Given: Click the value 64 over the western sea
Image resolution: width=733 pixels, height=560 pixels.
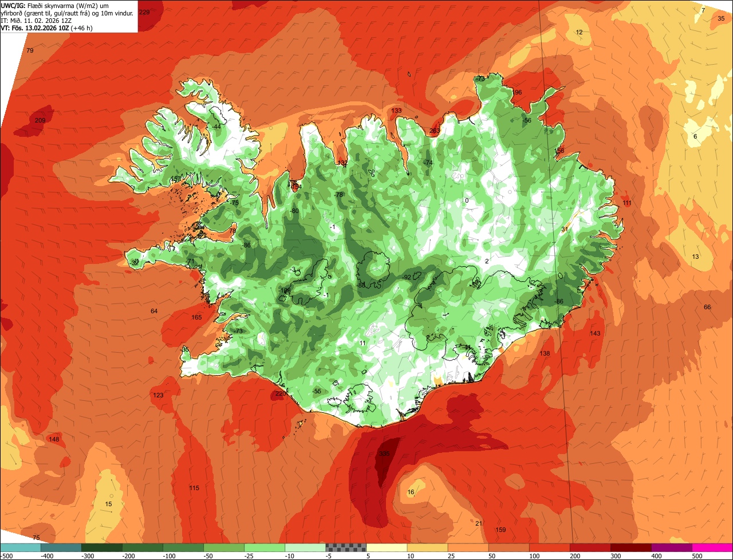Looking at the screenshot, I should pyautogui.click(x=154, y=311).
